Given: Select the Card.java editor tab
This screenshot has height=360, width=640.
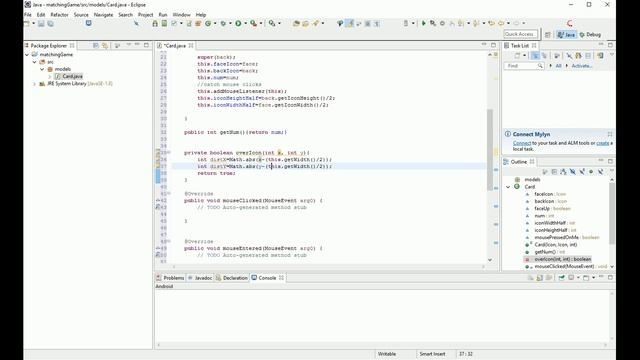Looking at the screenshot, I should tap(174, 46).
